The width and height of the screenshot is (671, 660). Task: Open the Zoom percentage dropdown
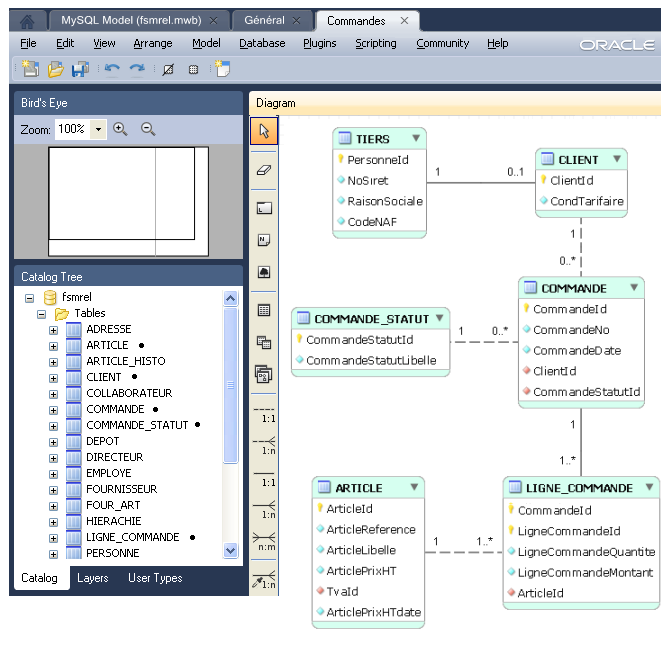(98, 130)
